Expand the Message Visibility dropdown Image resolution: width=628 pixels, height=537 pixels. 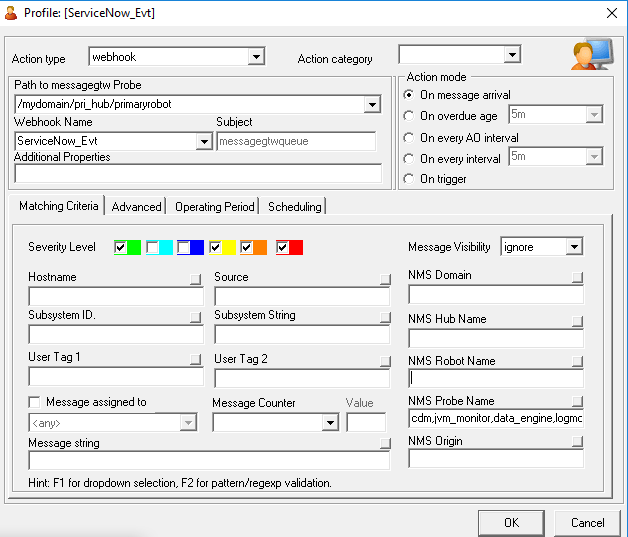573,247
